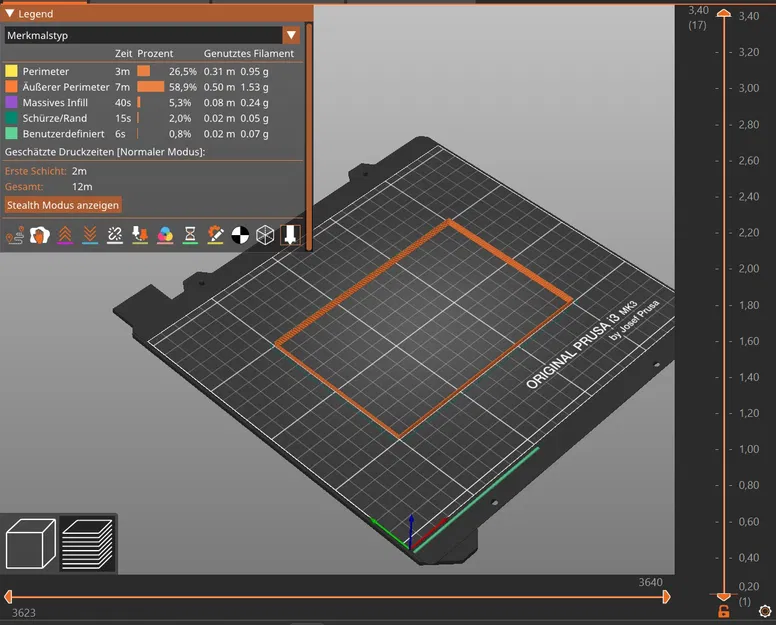The width and height of the screenshot is (776, 625).
Task: Toggle the tool marker arrow visibility
Action: pyautogui.click(x=290, y=235)
